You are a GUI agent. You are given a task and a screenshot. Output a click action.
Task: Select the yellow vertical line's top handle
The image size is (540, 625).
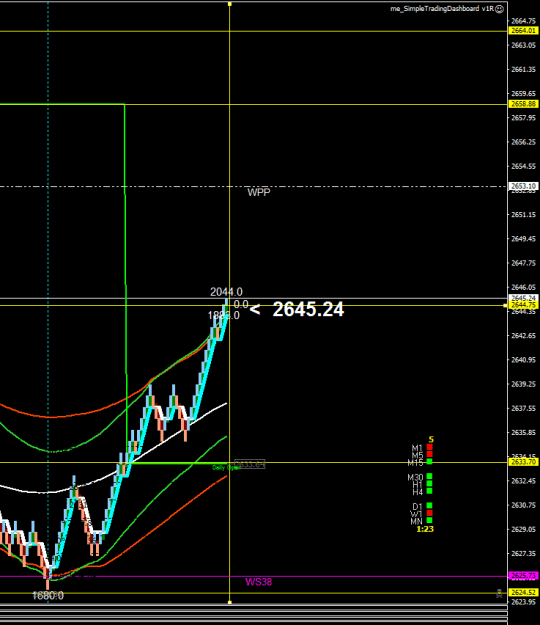click(230, 4)
